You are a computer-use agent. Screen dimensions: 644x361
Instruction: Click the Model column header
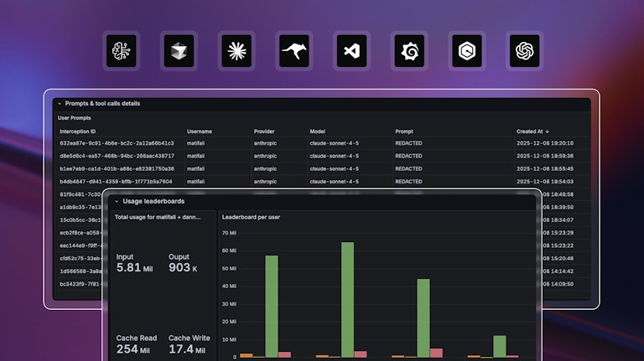(x=319, y=132)
